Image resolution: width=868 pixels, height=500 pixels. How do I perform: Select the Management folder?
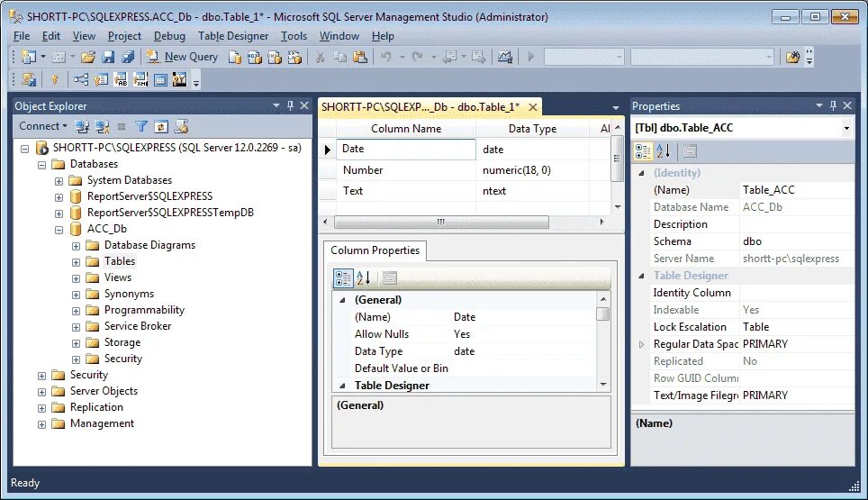(102, 423)
